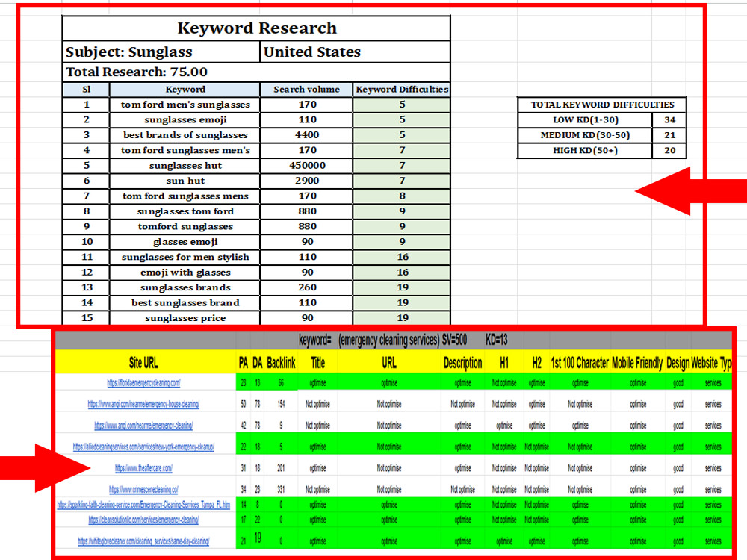Select the best sunglasses brand cell

(185, 303)
